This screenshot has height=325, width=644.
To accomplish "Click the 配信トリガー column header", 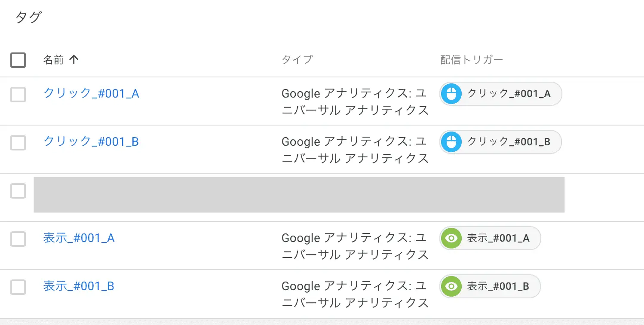I will pyautogui.click(x=472, y=60).
